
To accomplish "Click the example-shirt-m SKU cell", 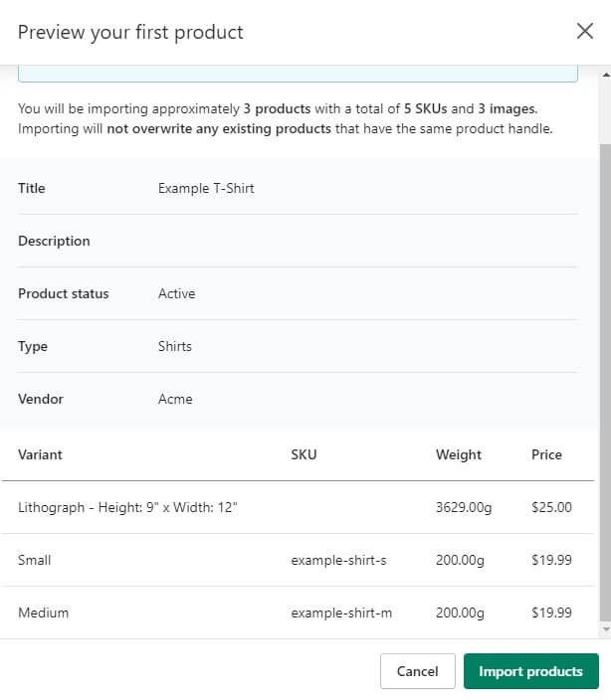I will (x=341, y=612).
